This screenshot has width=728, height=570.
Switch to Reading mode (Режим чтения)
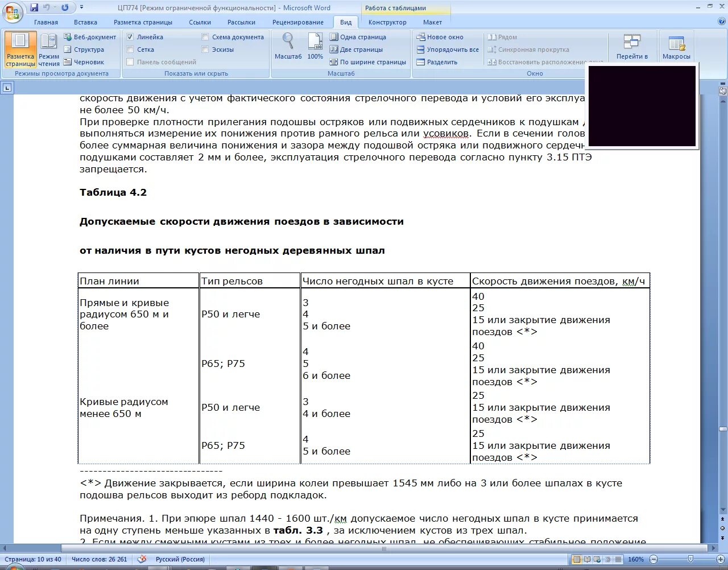point(49,49)
